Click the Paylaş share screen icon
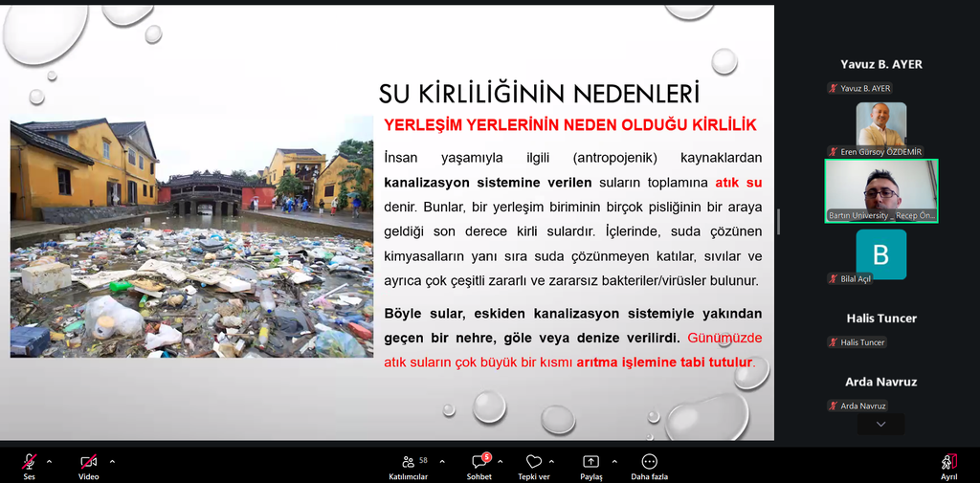 tap(590, 462)
